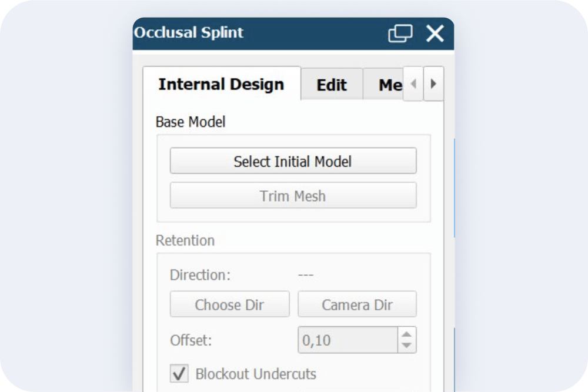
Task: Open the Edit tab
Action: [x=332, y=85]
